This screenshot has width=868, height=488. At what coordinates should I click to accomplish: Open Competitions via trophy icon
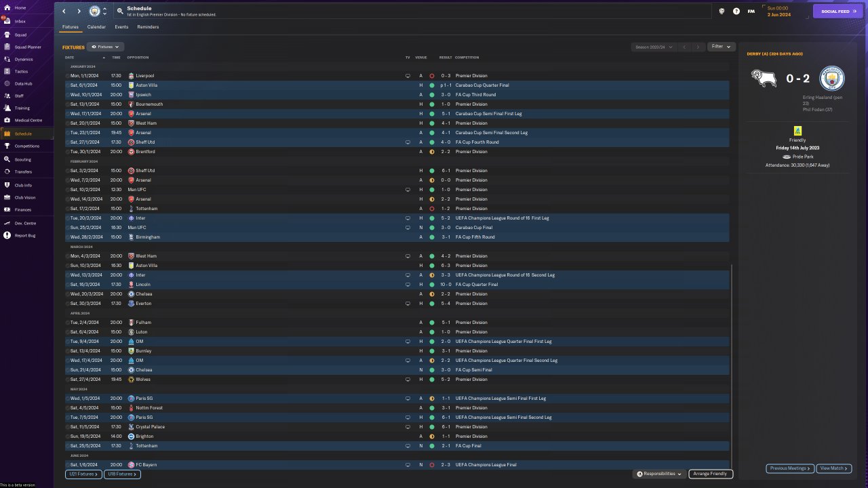pos(7,146)
